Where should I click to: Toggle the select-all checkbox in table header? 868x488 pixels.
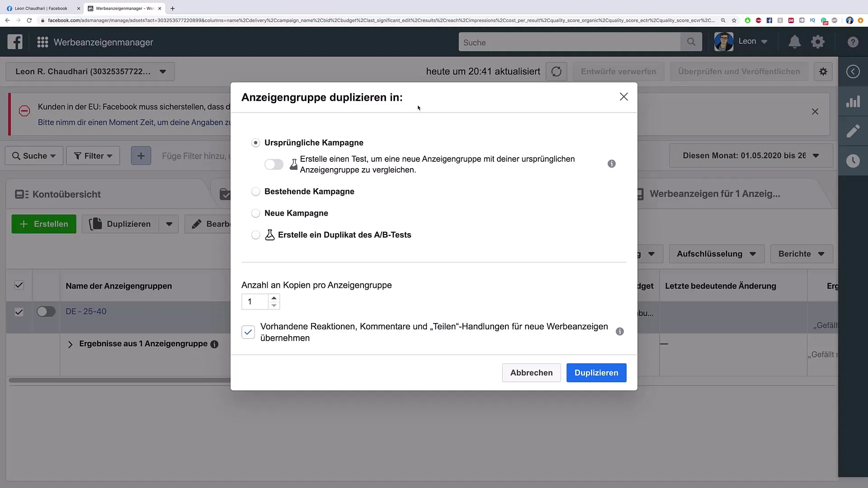point(19,285)
